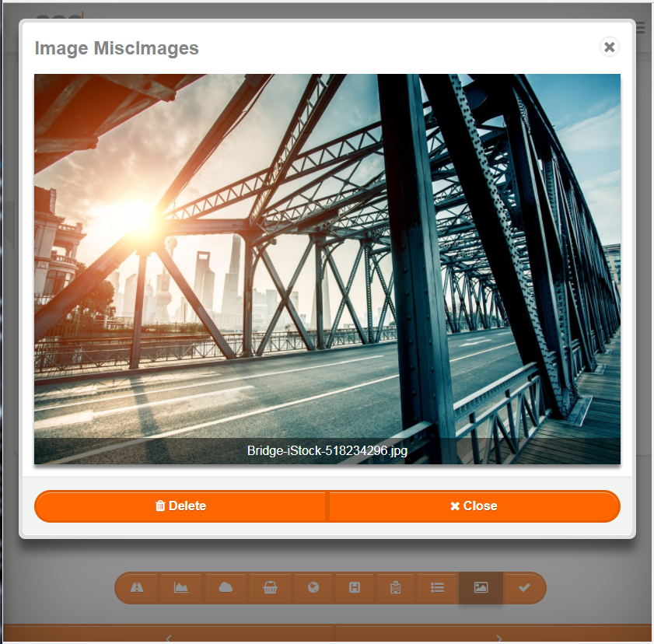Open the cloud step icon
The width and height of the screenshot is (654, 644).
tap(226, 588)
